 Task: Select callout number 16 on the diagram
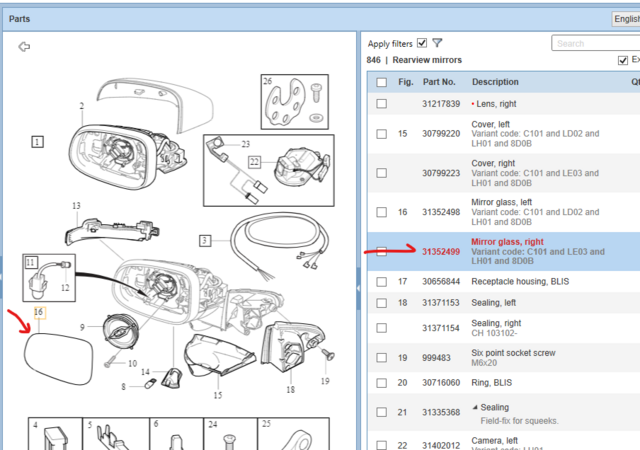point(39,313)
